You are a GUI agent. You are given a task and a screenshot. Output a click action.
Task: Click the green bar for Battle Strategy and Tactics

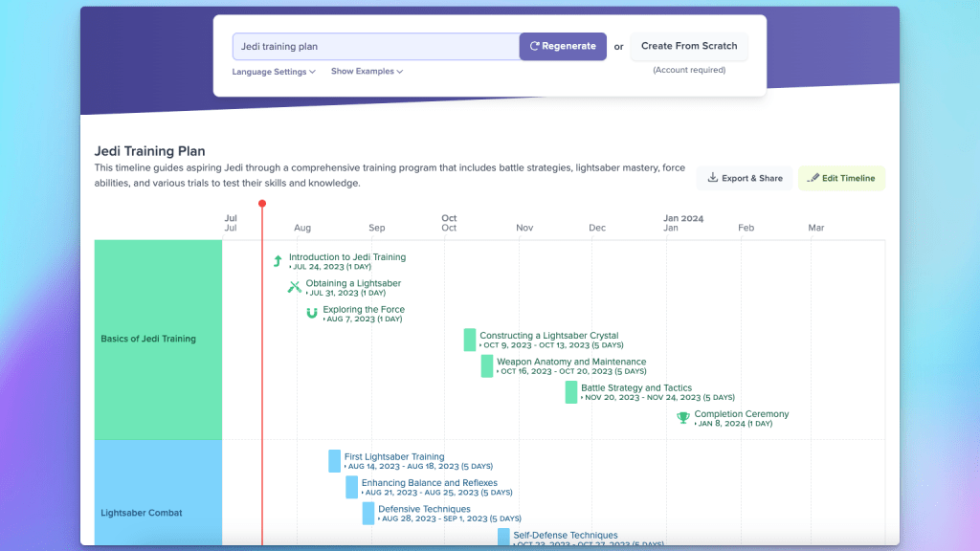coord(571,392)
